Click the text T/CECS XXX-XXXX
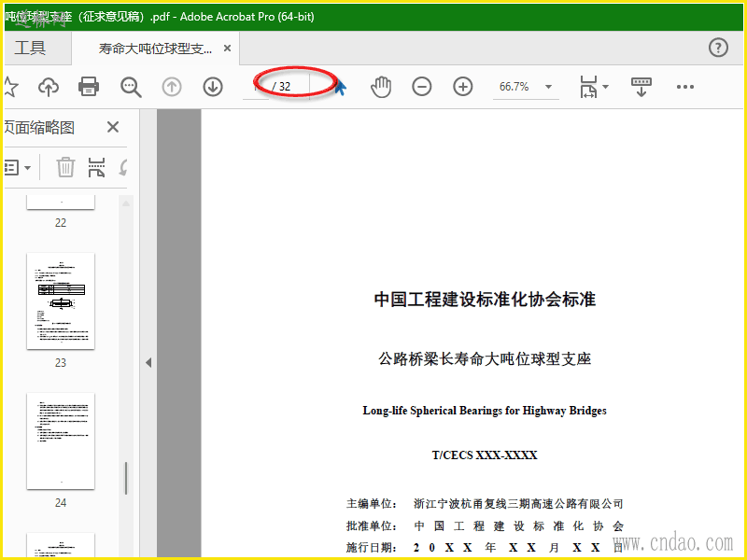 pyautogui.click(x=485, y=455)
